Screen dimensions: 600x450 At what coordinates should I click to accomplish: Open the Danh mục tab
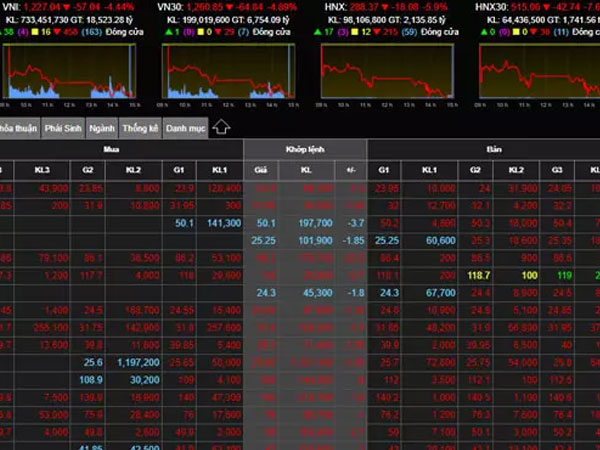pyautogui.click(x=185, y=129)
